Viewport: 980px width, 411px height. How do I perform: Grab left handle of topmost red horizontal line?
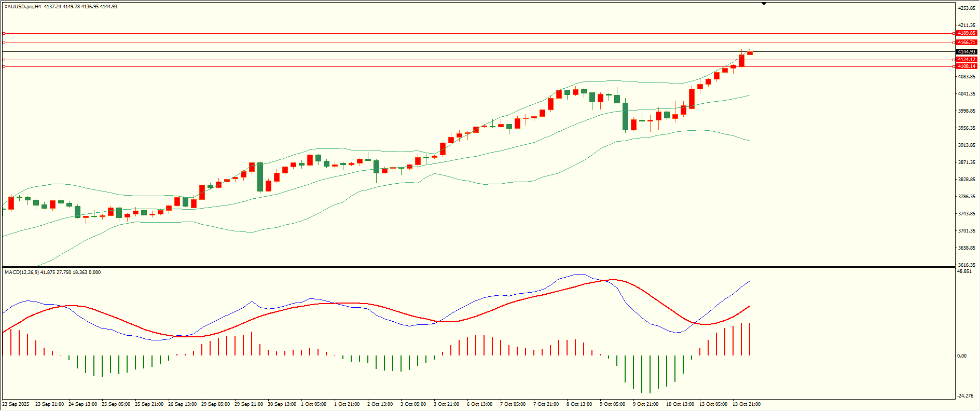(4, 33)
